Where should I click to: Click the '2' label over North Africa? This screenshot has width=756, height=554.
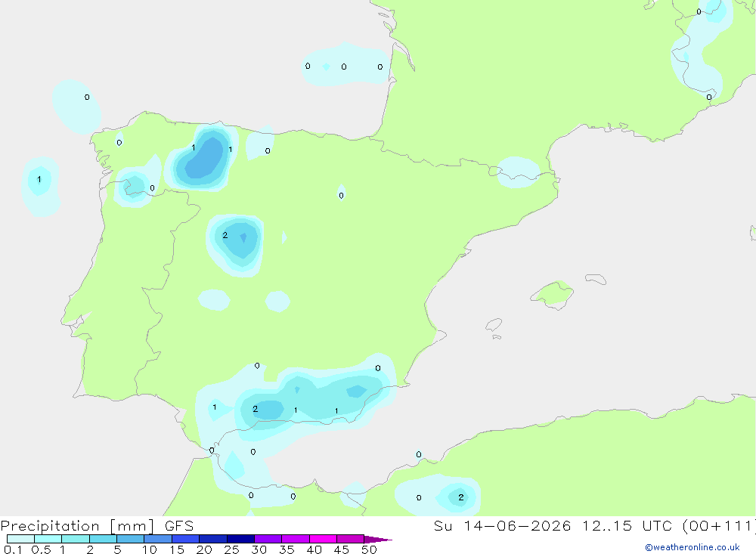(461, 497)
